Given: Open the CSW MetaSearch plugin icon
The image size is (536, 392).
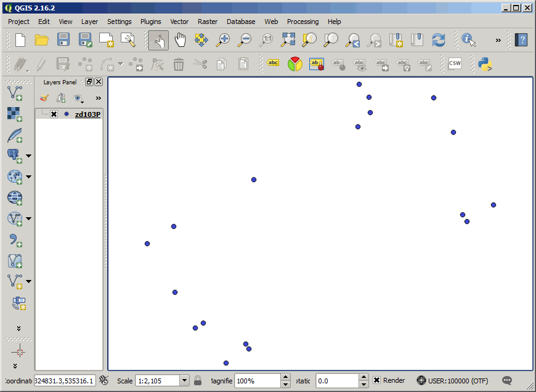Looking at the screenshot, I should (455, 63).
